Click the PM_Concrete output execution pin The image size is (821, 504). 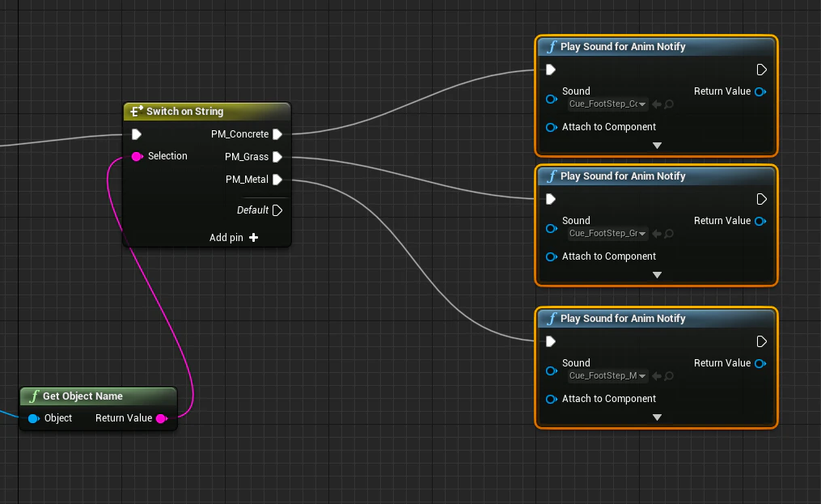click(277, 134)
